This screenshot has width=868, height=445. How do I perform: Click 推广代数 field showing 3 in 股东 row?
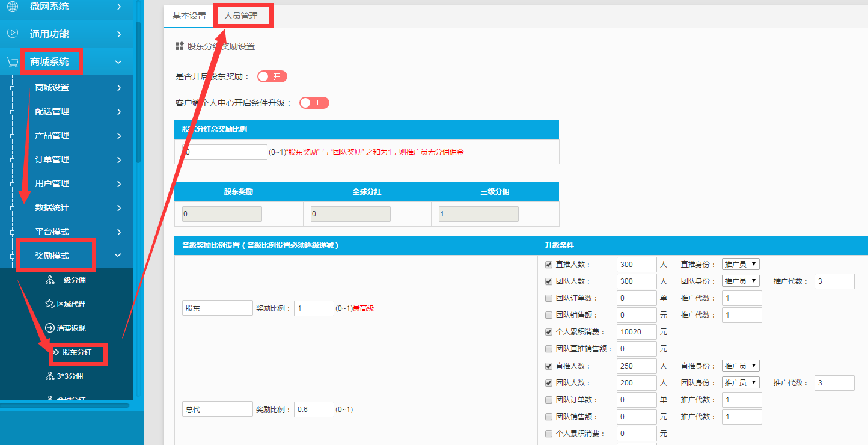(x=834, y=281)
